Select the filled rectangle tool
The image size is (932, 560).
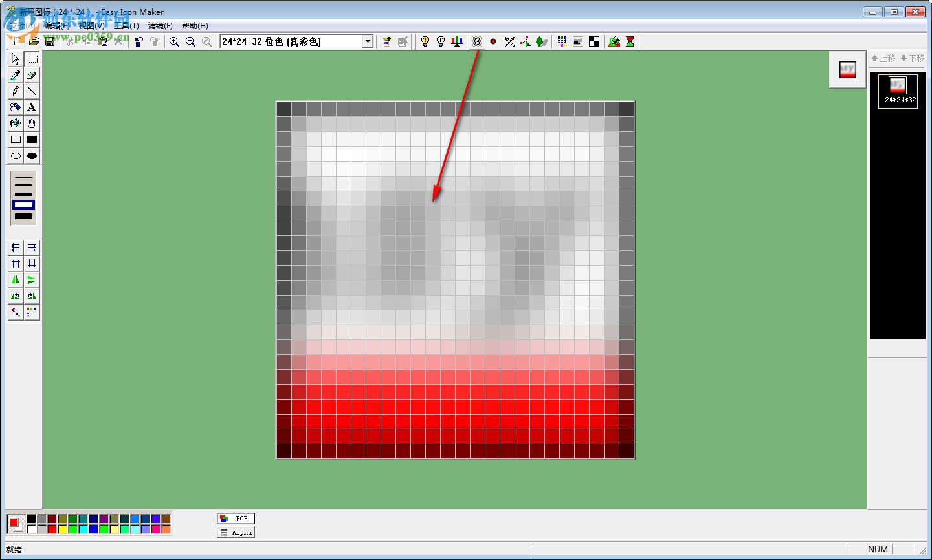(32, 140)
